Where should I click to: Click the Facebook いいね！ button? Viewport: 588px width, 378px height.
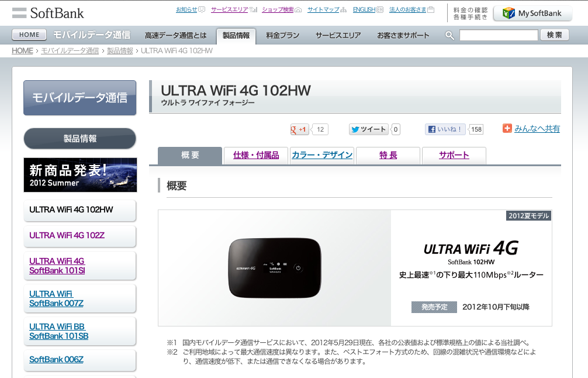tap(445, 129)
